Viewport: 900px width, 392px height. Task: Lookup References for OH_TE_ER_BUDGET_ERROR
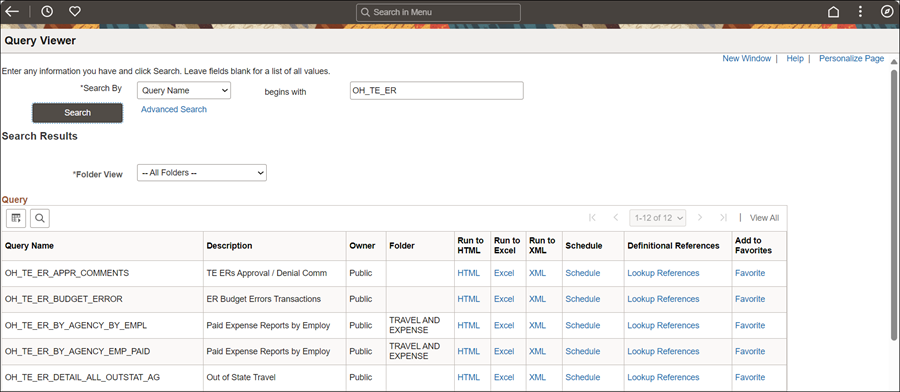(663, 299)
